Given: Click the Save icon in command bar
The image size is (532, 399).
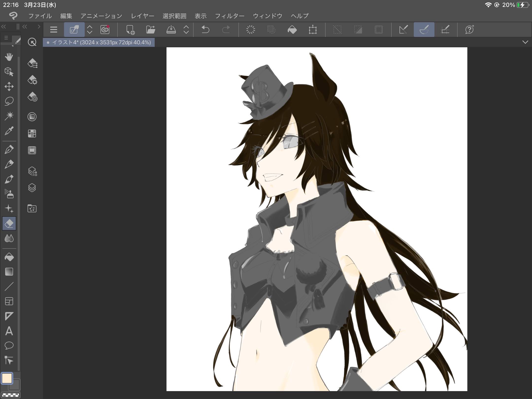Looking at the screenshot, I should (171, 30).
